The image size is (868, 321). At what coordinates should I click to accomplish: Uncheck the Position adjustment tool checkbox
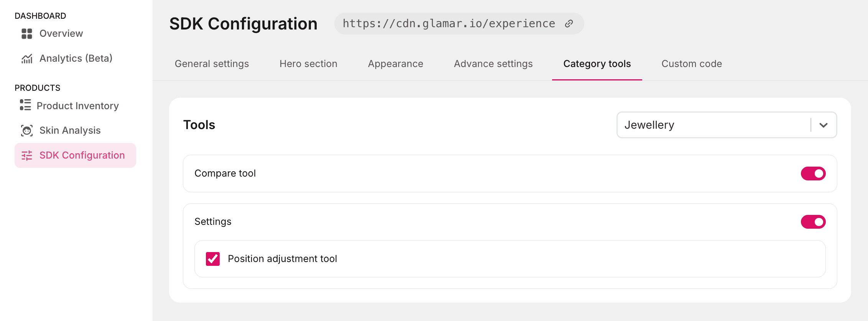click(213, 259)
